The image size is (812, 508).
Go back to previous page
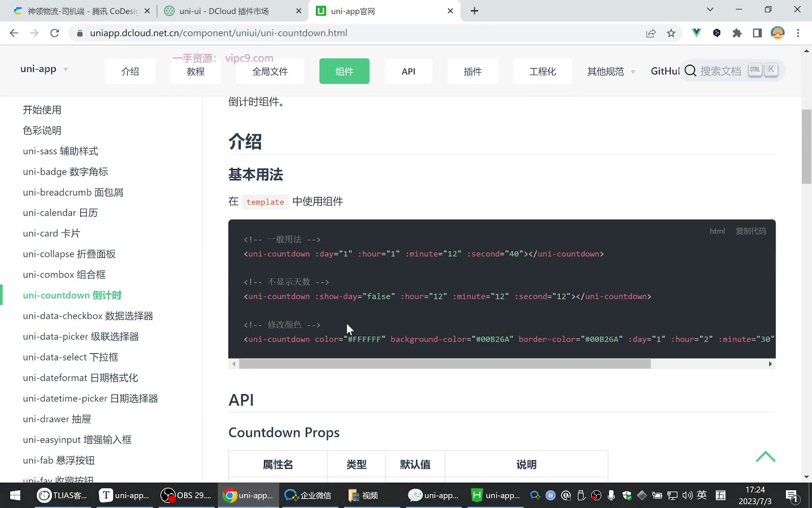14,33
